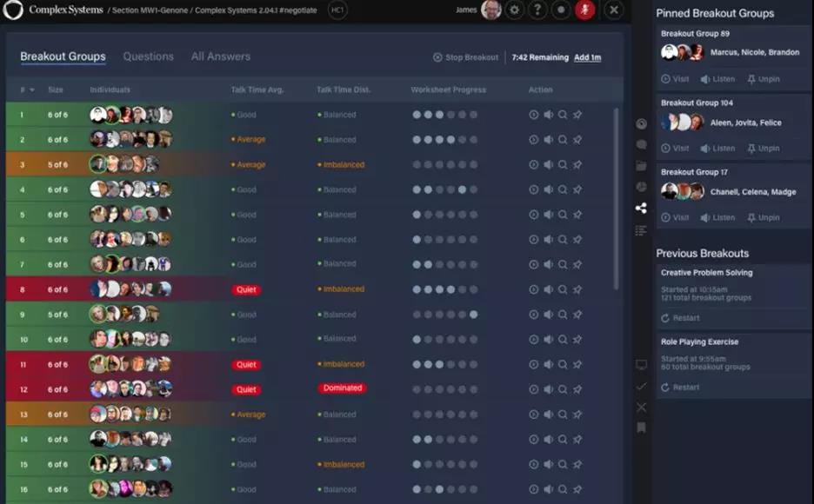Click the Quiet badge in row 8
814x504 pixels.
click(x=246, y=290)
